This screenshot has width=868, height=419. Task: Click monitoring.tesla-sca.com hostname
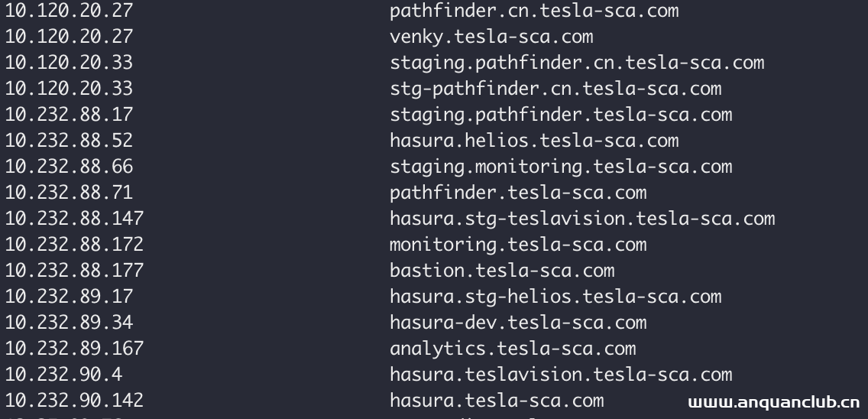click(x=517, y=245)
